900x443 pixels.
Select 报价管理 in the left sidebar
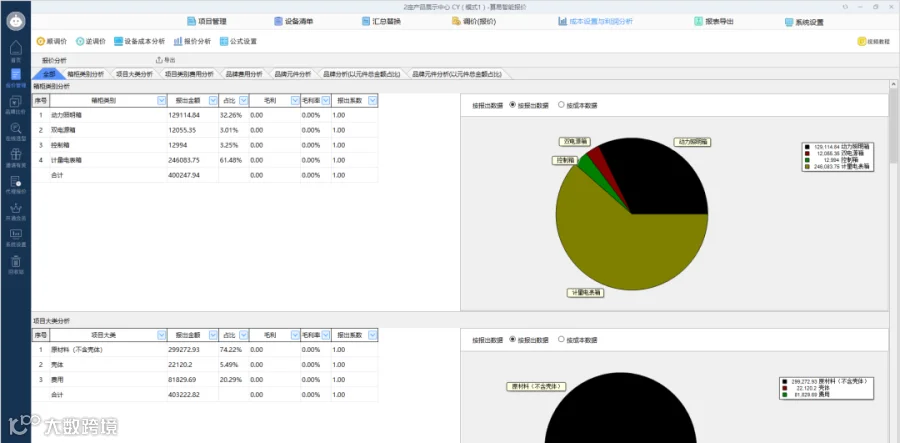click(15, 77)
